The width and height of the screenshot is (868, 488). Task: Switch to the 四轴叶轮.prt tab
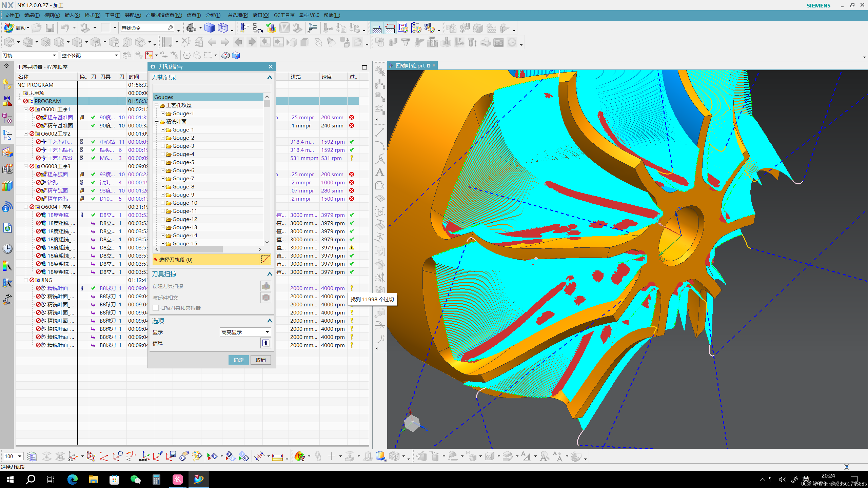point(410,65)
